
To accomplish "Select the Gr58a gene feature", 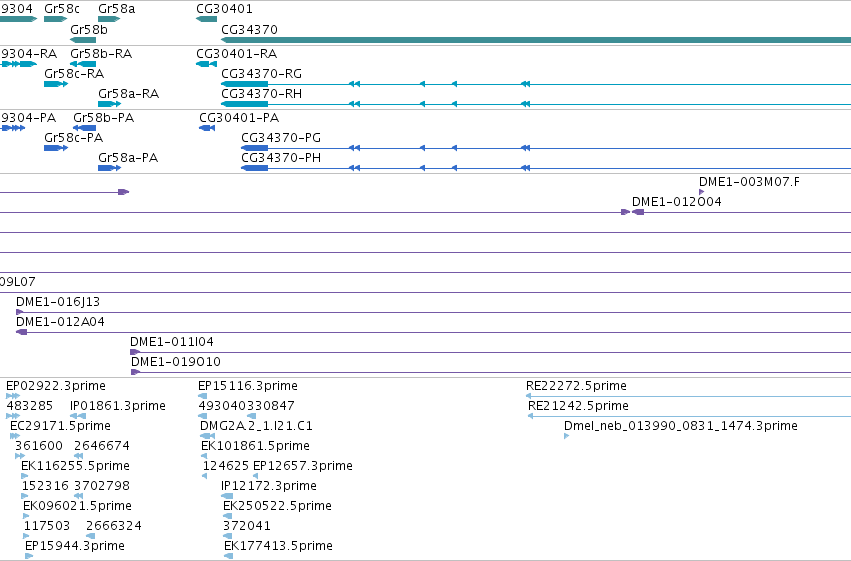I will pos(109,19).
